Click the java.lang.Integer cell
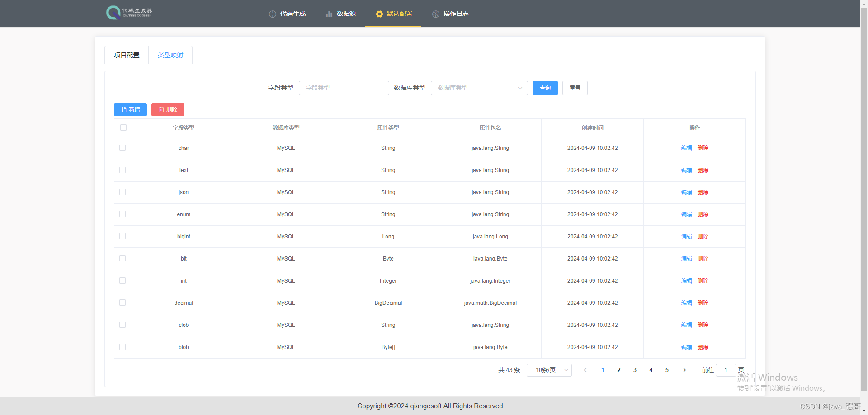This screenshot has height=415, width=868. [490, 281]
